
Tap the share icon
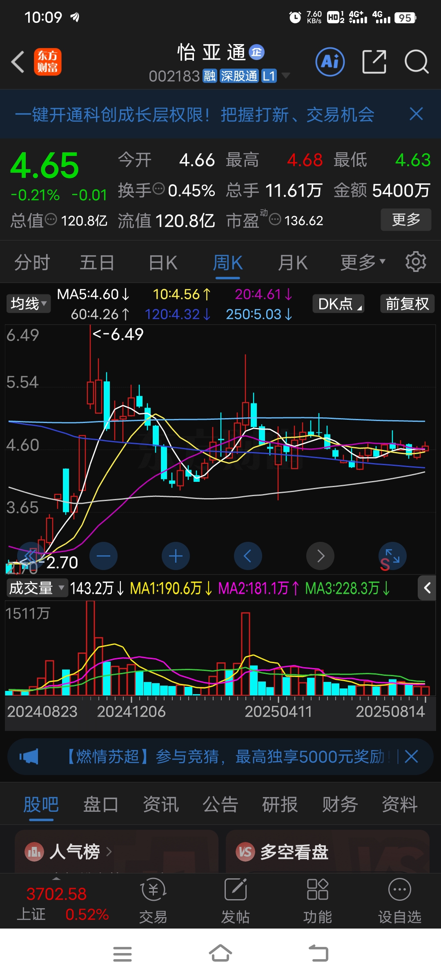coord(374,62)
